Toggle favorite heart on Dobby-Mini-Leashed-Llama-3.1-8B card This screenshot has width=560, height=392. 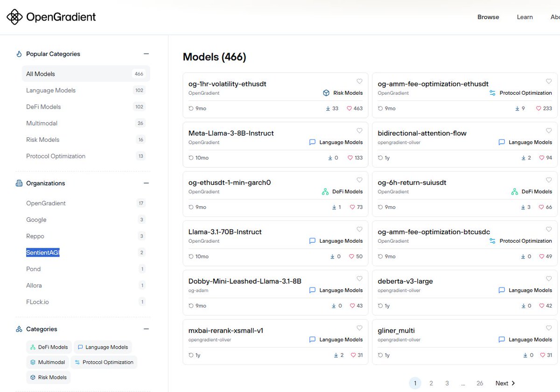tap(359, 279)
